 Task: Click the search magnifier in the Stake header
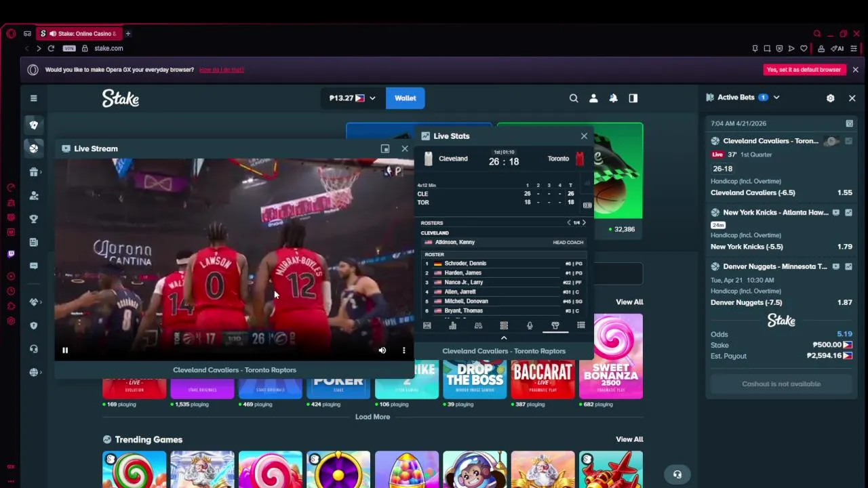(x=574, y=98)
